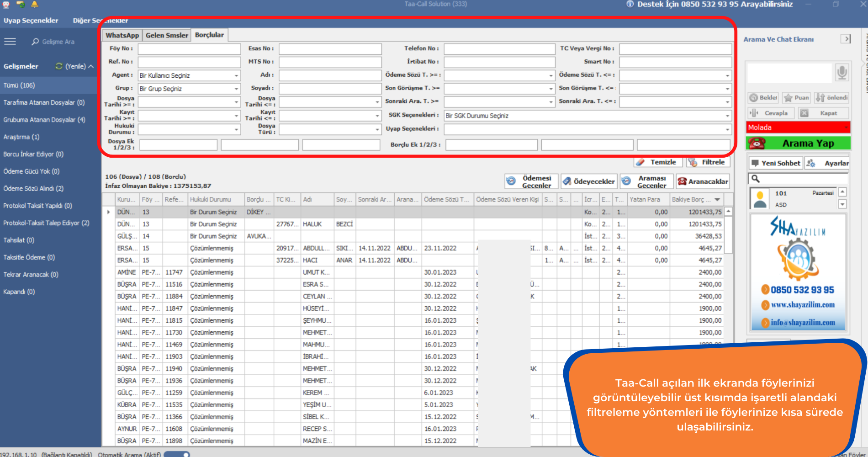Select the Borçlular tab

point(209,35)
